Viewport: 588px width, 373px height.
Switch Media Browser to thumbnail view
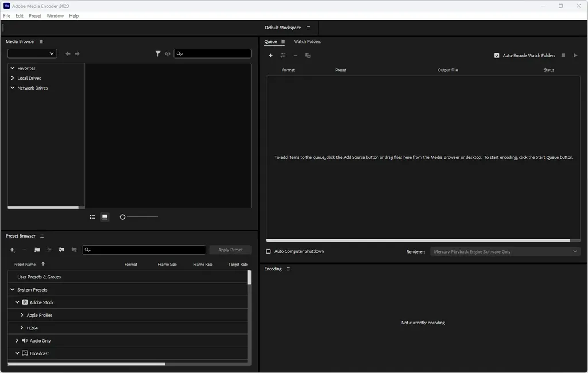click(x=105, y=217)
